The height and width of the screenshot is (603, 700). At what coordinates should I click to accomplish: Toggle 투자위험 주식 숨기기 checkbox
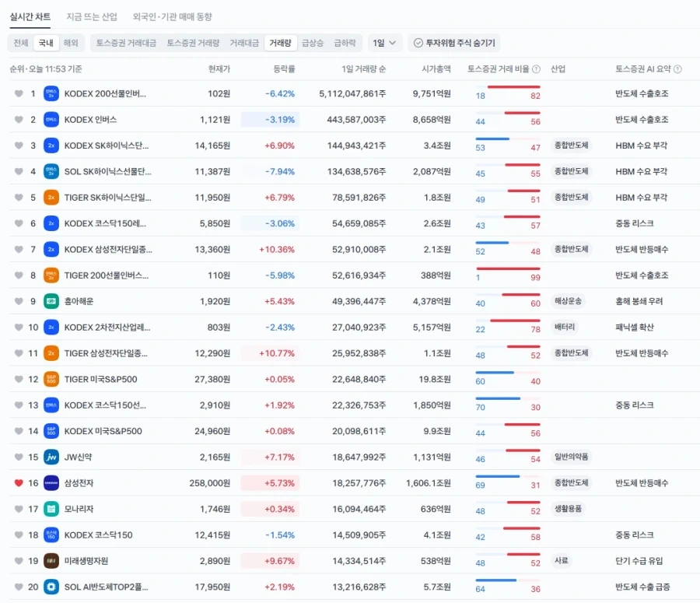(x=454, y=43)
